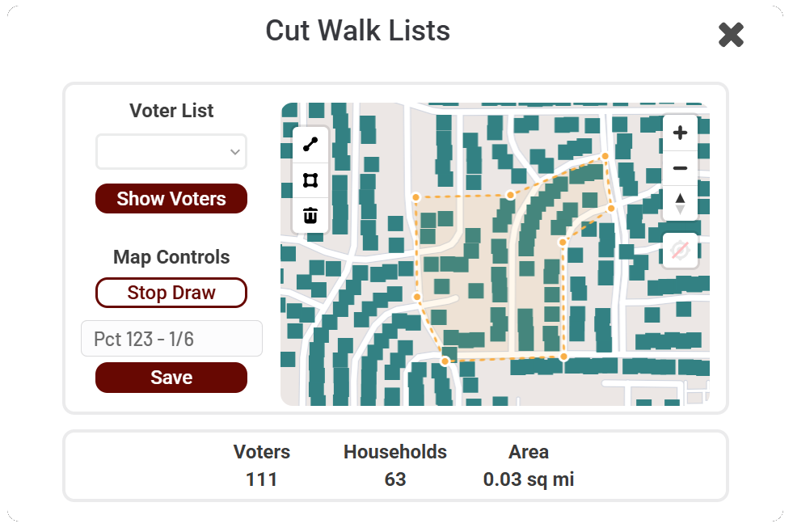Click the walk list name field
This screenshot has width=793, height=532.
(171, 339)
